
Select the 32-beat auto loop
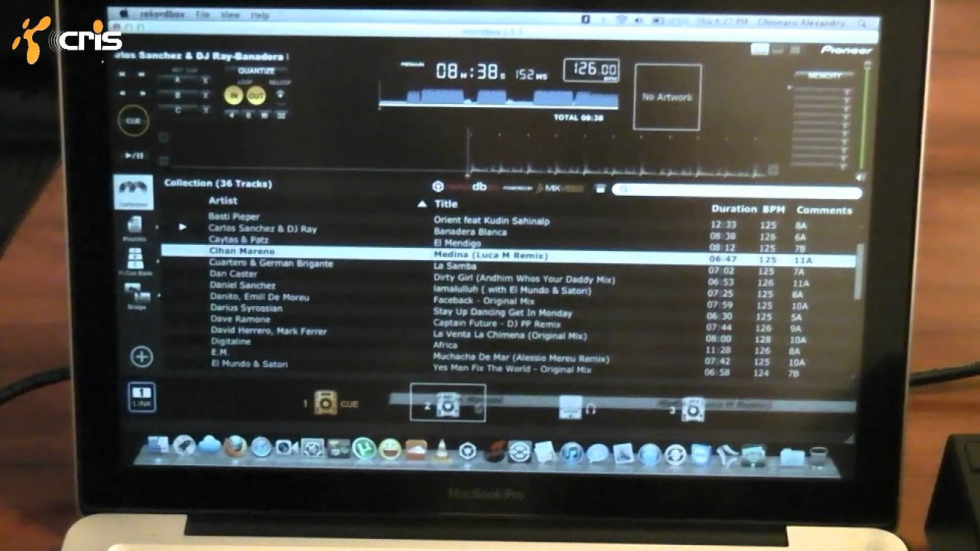click(281, 116)
